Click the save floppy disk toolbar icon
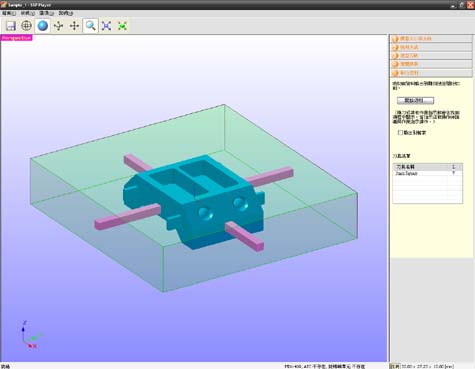Screen dimensions: 475x369 coord(11,26)
